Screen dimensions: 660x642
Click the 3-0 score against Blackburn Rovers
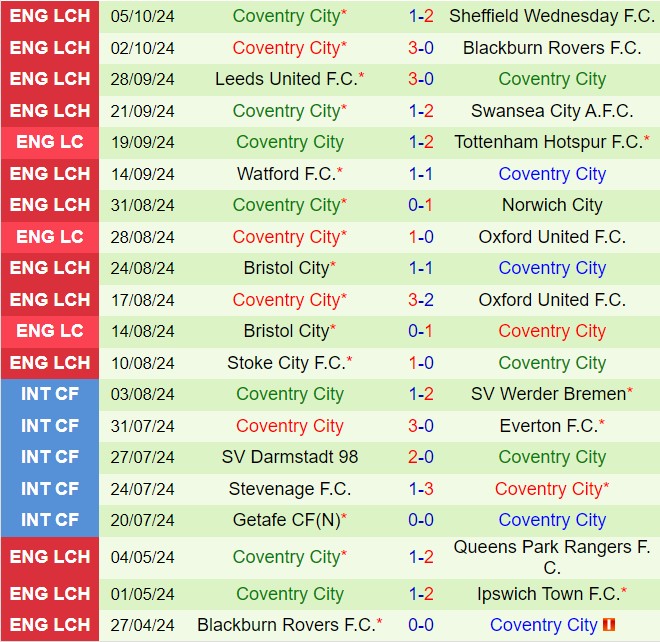[421, 48]
